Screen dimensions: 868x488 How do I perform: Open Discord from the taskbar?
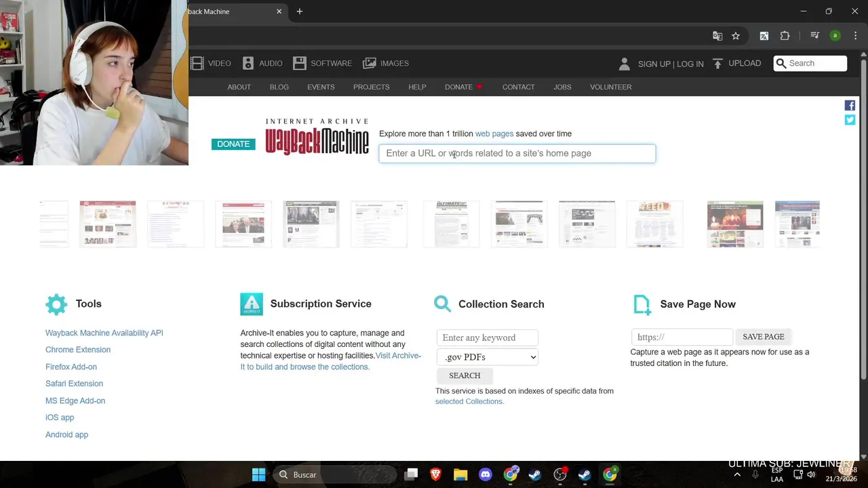point(486,474)
